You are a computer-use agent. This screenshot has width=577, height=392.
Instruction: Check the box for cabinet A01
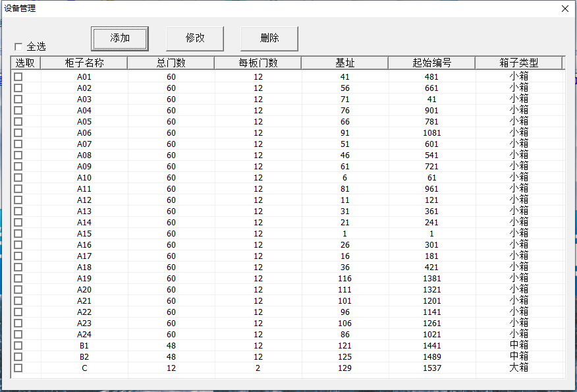tap(18, 77)
